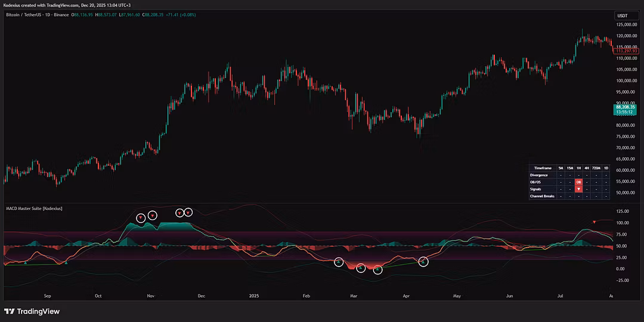The height and width of the screenshot is (322, 644).
Task: Click the circled green buy arrow in April
Action: (423, 261)
